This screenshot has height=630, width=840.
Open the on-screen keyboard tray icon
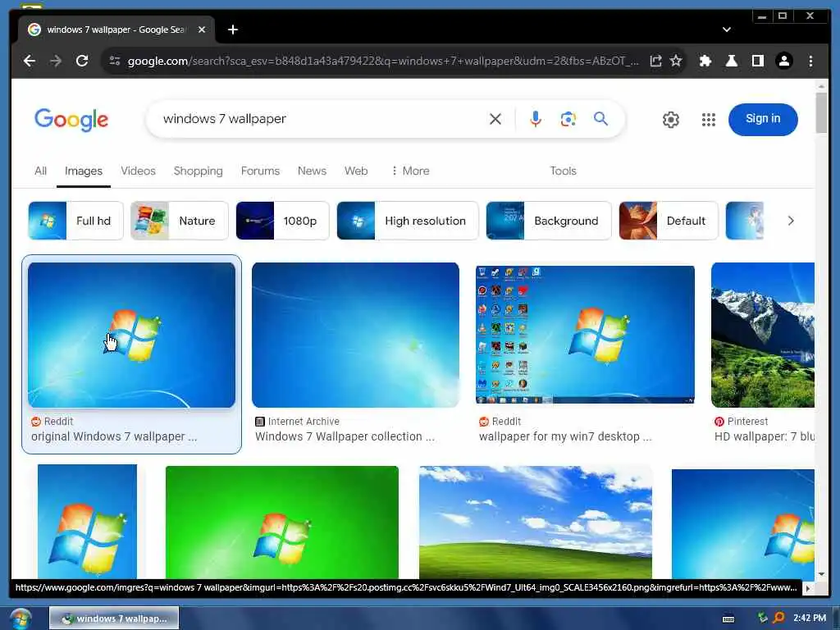click(x=728, y=619)
